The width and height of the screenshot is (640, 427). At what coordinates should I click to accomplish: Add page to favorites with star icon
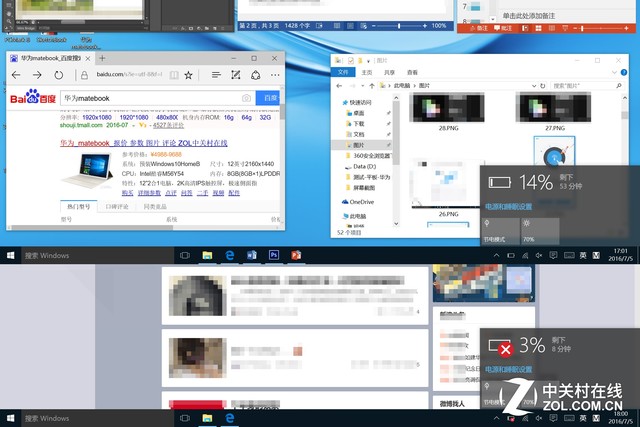[188, 75]
